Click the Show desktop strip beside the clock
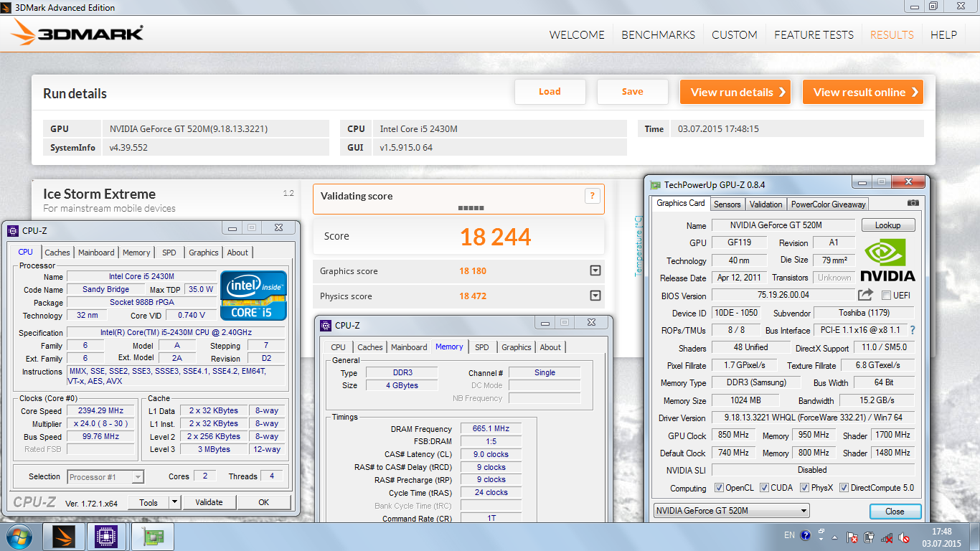The width and height of the screenshot is (980, 551). click(974, 537)
